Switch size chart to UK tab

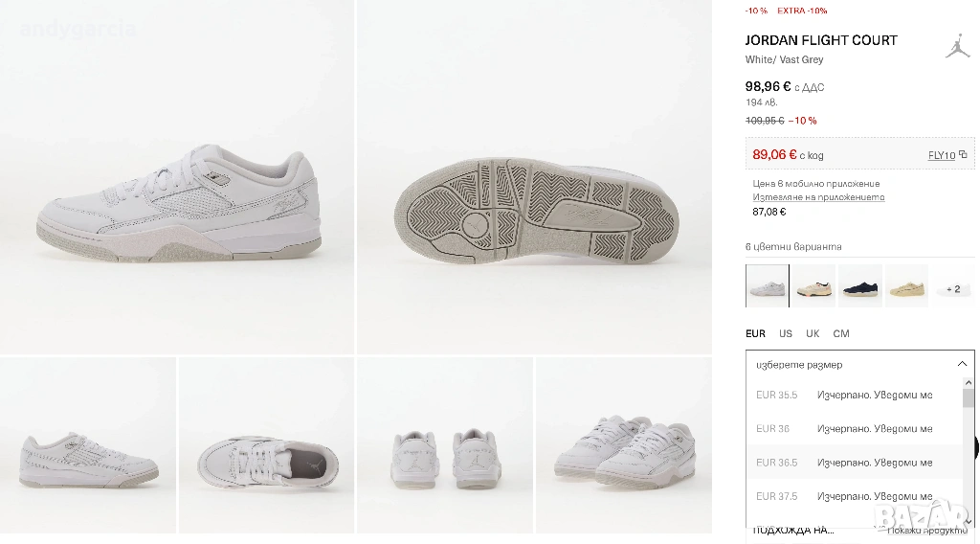(x=813, y=334)
